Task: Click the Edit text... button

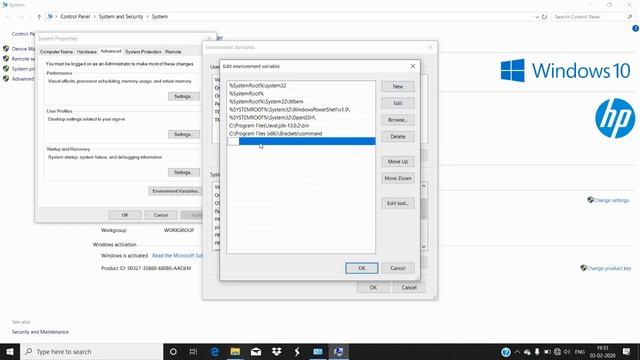Action: point(398,203)
